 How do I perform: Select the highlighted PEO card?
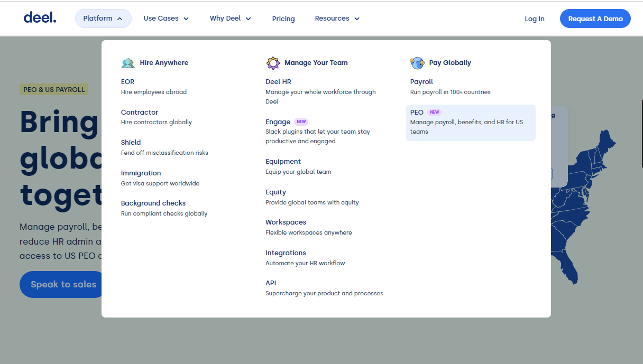(471, 123)
